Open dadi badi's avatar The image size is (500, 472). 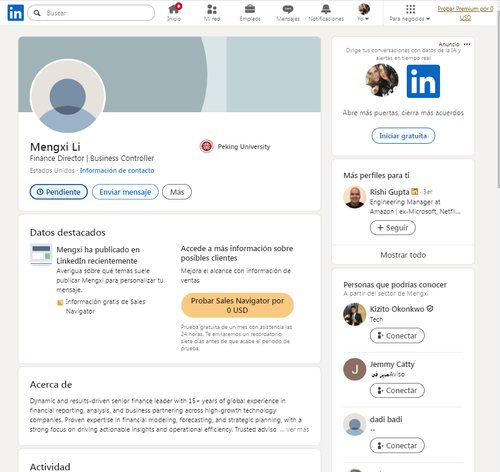[x=355, y=425]
